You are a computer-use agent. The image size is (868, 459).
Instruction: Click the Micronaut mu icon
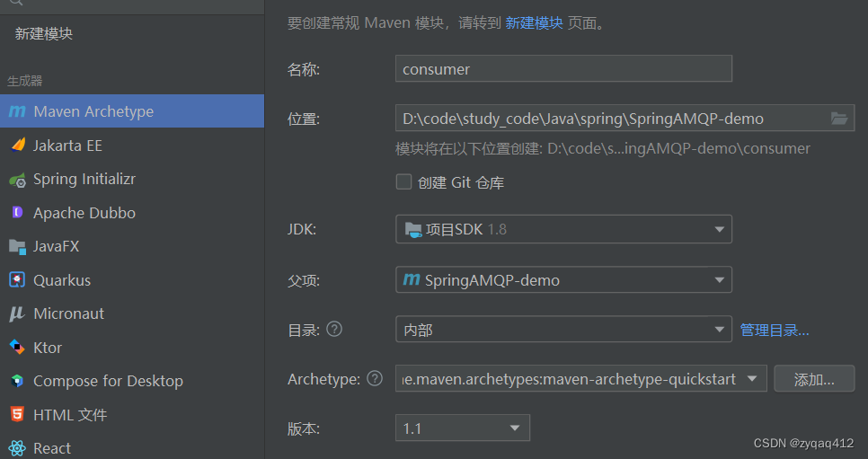[17, 314]
